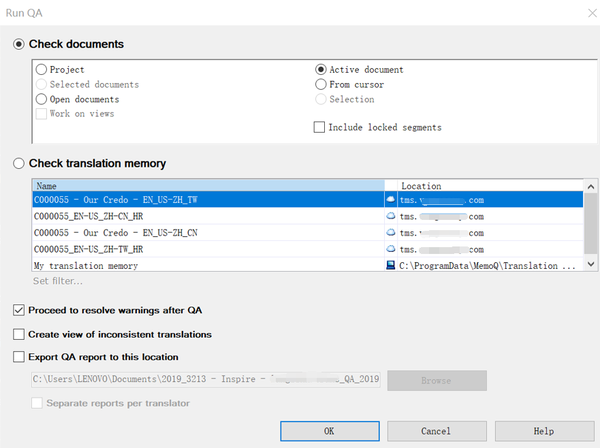Sort by Location column header
The width and height of the screenshot is (600, 448).
tap(490, 186)
